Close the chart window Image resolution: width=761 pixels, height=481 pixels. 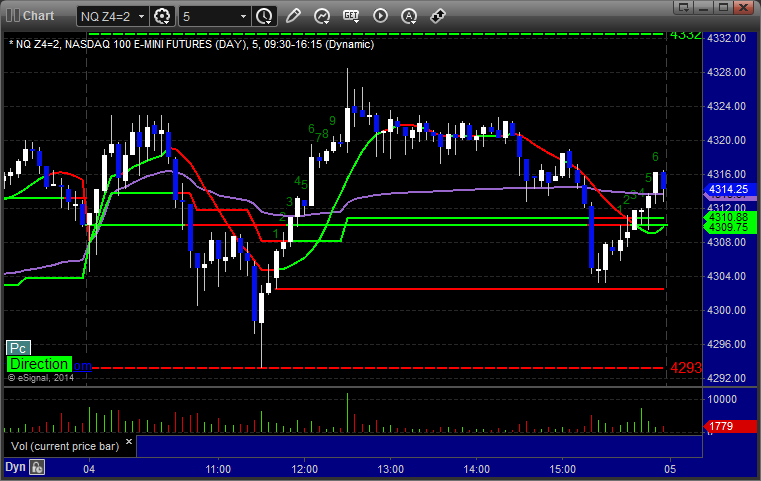point(744,7)
